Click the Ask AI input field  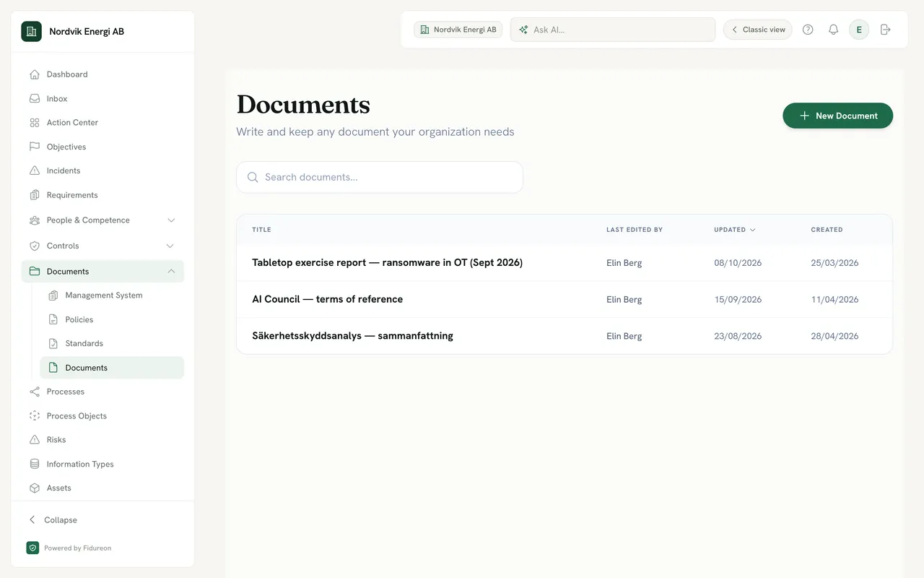pos(613,30)
